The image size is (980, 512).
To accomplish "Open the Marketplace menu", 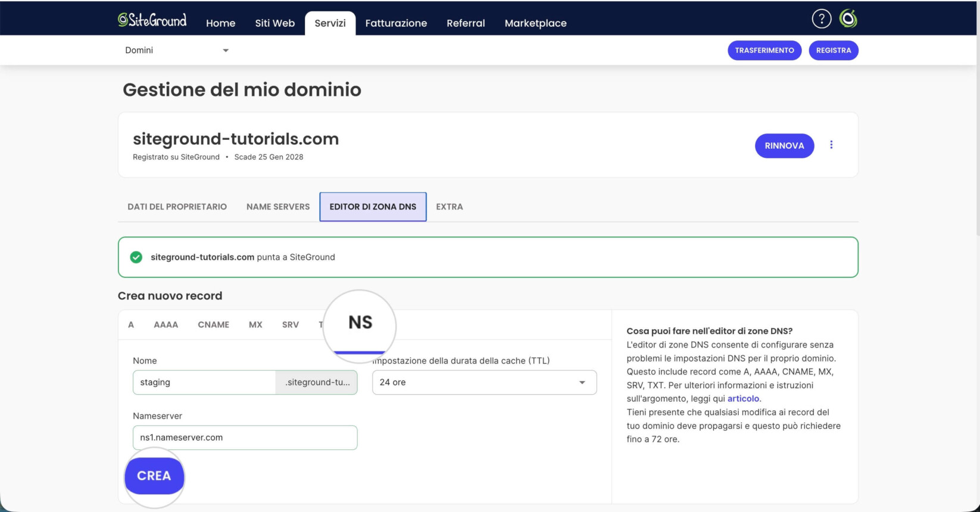I will point(535,23).
